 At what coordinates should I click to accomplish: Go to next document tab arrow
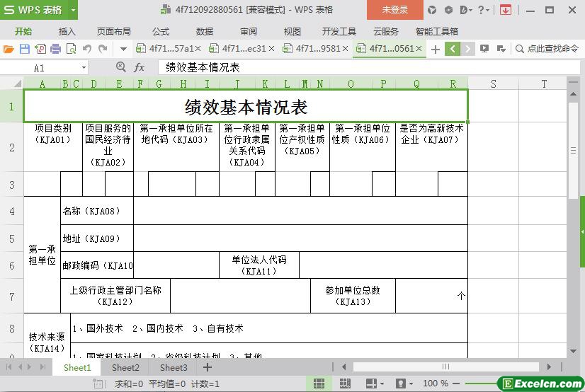click(x=467, y=48)
